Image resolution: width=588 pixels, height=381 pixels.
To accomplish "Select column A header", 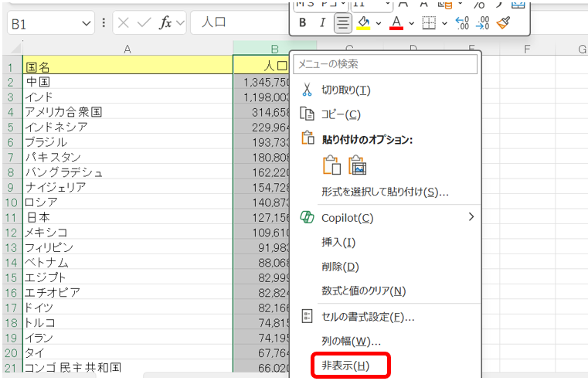I will (127, 49).
